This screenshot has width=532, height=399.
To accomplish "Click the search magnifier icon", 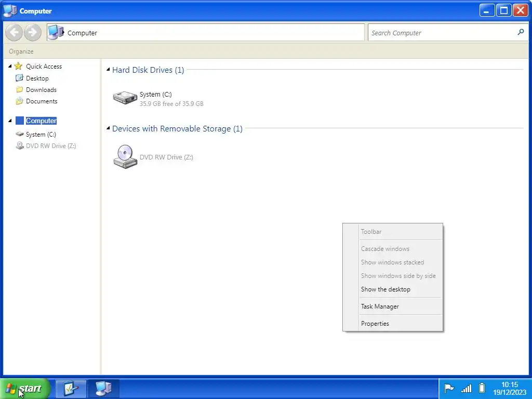I will pyautogui.click(x=521, y=32).
